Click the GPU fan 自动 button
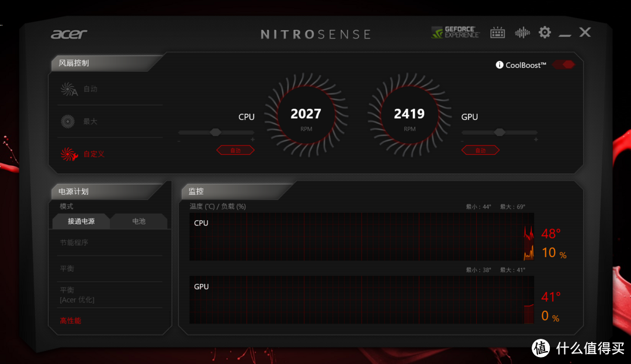The width and height of the screenshot is (631, 364). coord(480,150)
